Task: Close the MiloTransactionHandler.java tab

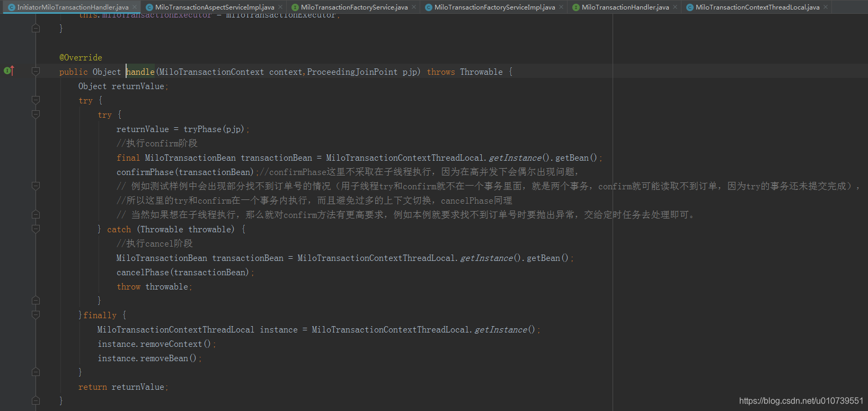Action: coord(675,7)
